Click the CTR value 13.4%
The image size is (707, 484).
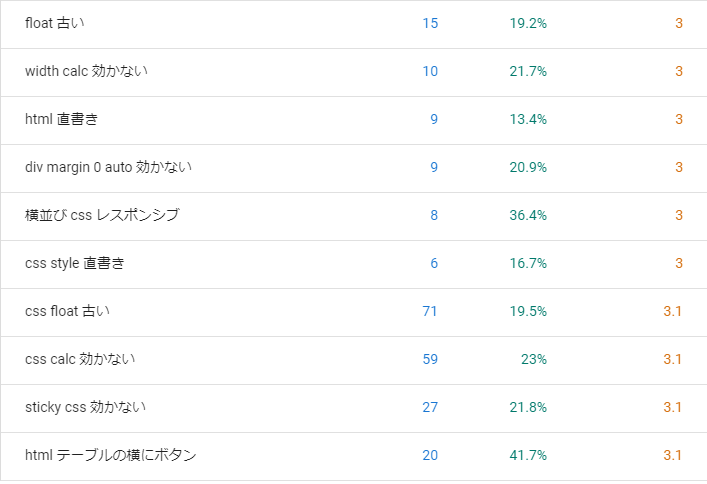(528, 119)
